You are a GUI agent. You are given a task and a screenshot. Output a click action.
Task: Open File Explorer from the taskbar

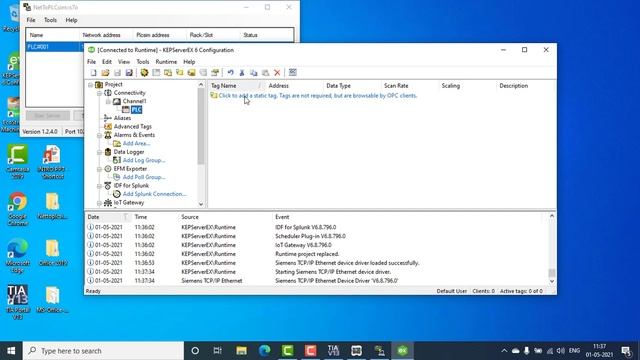(x=241, y=351)
